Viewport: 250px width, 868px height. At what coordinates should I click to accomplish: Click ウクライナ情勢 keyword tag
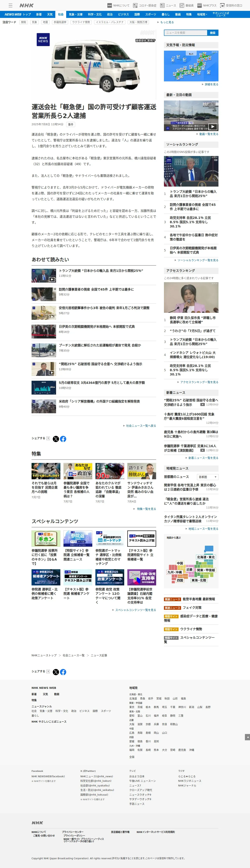pyautogui.click(x=81, y=22)
